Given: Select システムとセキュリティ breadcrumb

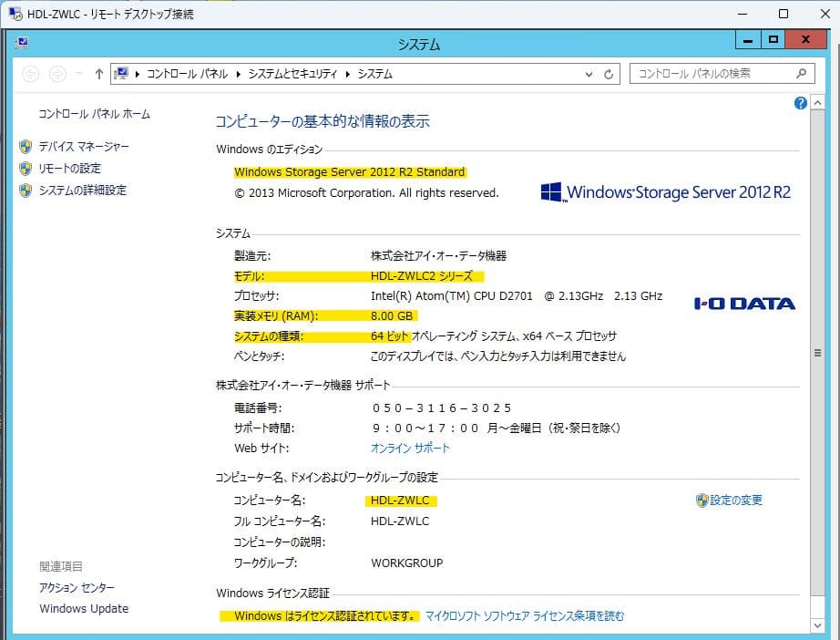Looking at the screenshot, I should pos(292,74).
